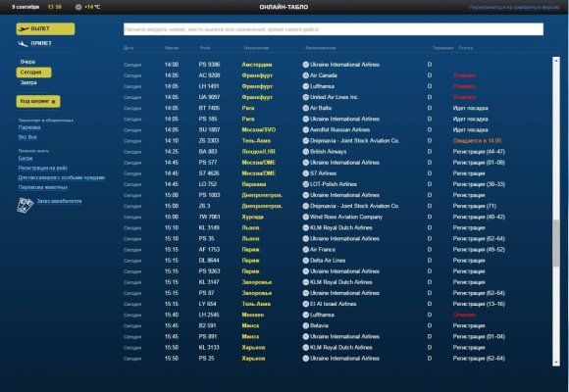
Task: Click Lufthansa logo on LH 2545 row
Action: (x=305, y=315)
